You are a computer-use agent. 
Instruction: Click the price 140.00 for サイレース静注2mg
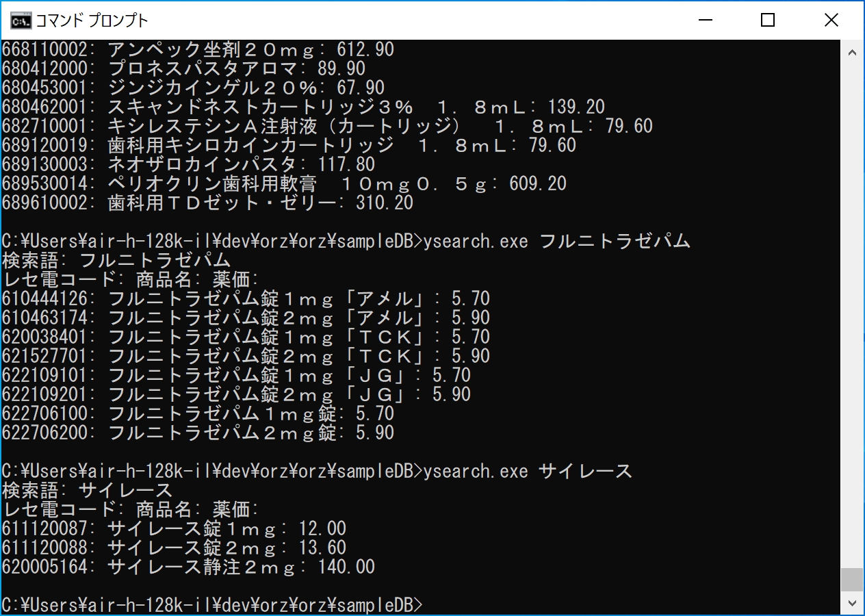point(346,567)
